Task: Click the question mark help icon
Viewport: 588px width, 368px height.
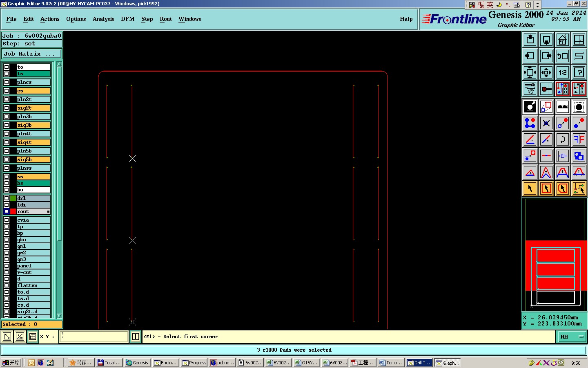Action: [579, 72]
